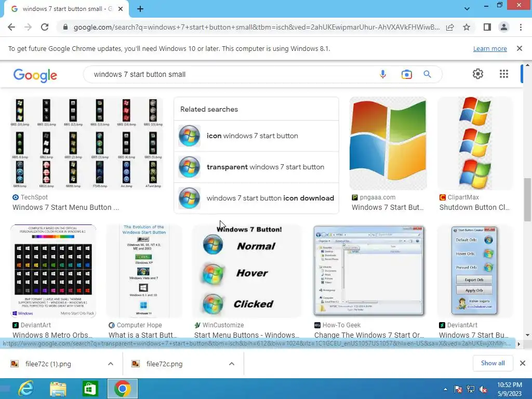The image size is (532, 399).
Task: Open TechSpot start menu buttons thumbnail
Action: click(x=87, y=143)
